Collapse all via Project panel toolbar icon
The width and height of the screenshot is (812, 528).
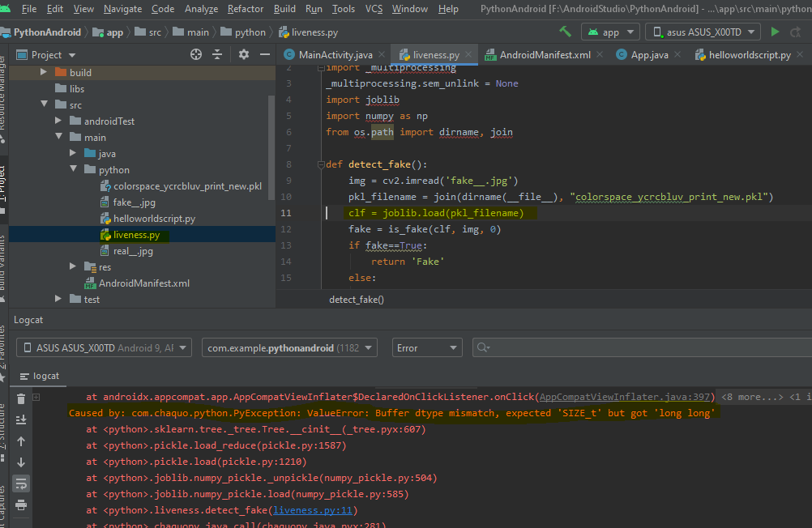pos(217,54)
